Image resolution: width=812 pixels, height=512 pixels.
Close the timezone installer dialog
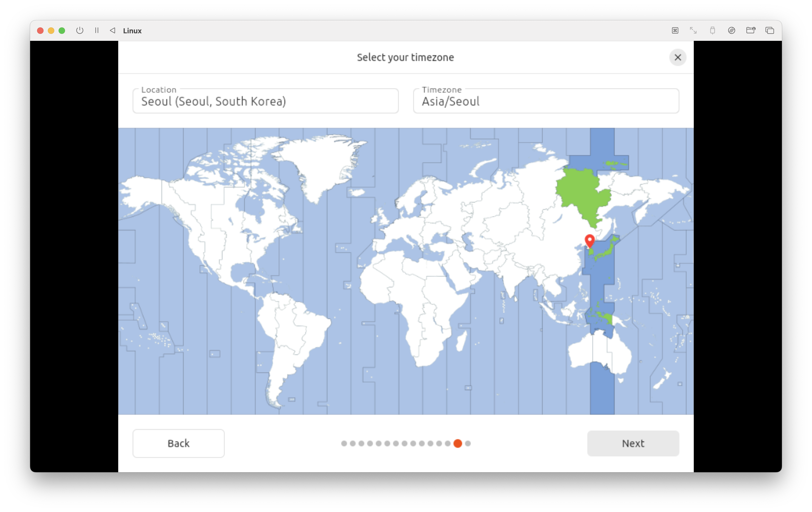pos(677,57)
